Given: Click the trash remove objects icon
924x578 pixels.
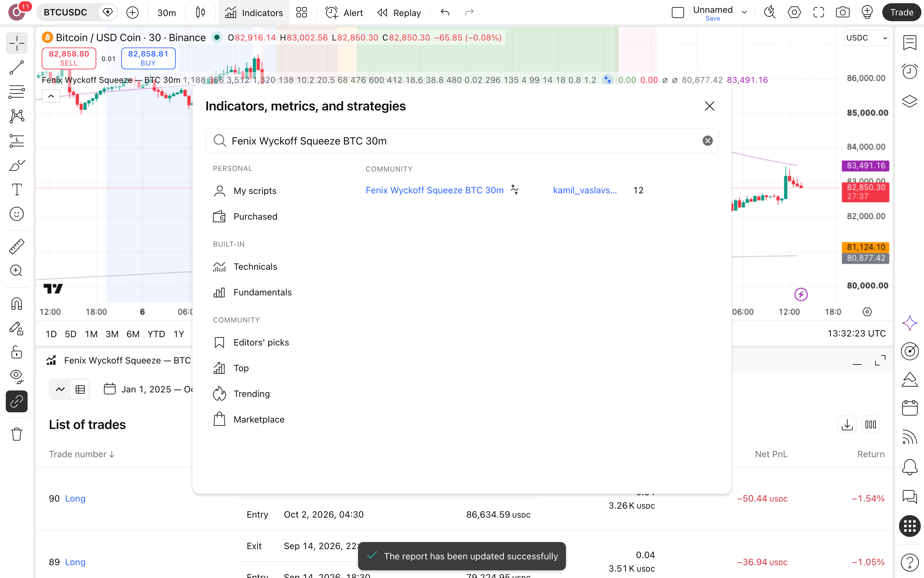Looking at the screenshot, I should [16, 434].
